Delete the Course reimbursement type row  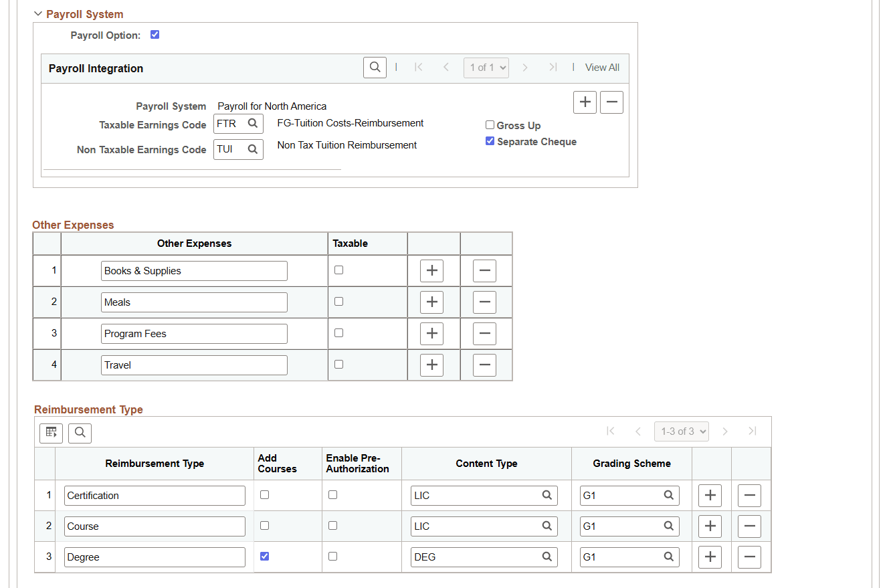pos(749,526)
